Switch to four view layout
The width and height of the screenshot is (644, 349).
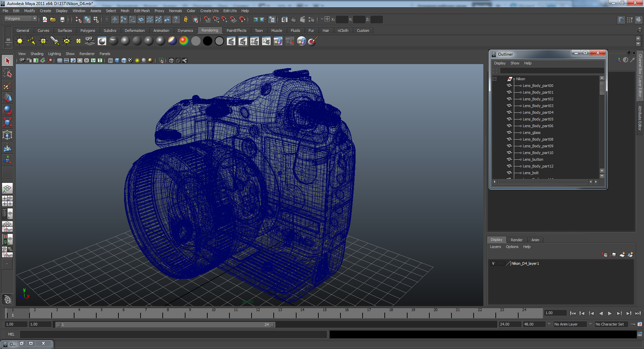[7, 201]
